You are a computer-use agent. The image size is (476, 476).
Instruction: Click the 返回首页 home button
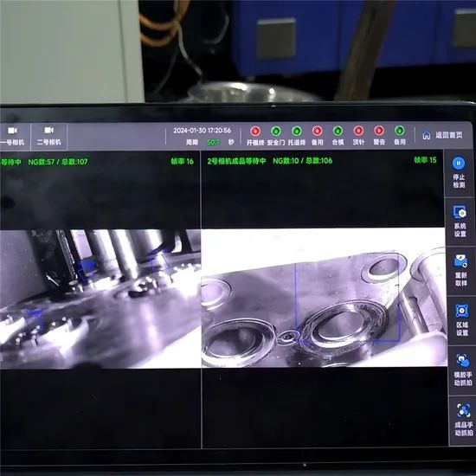click(443, 135)
